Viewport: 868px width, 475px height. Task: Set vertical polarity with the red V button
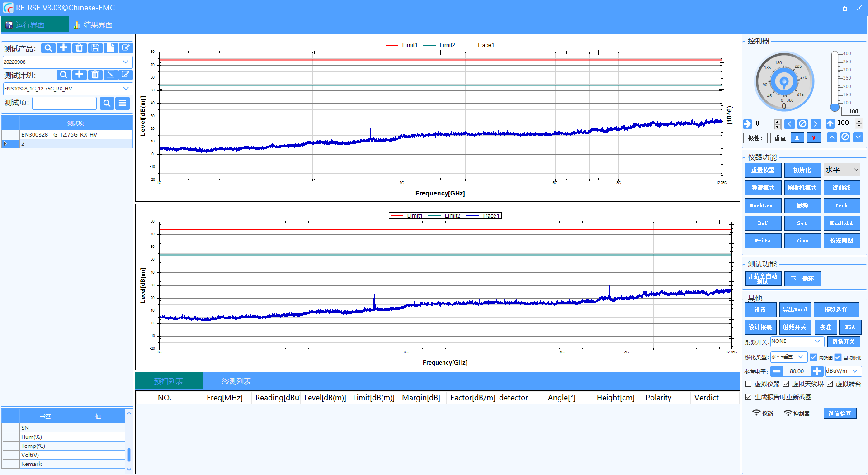814,138
